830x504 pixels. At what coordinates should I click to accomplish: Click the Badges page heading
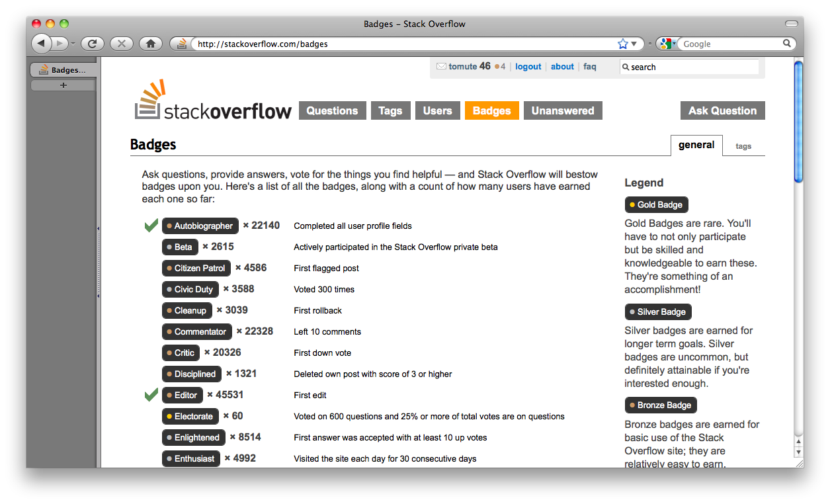click(153, 145)
